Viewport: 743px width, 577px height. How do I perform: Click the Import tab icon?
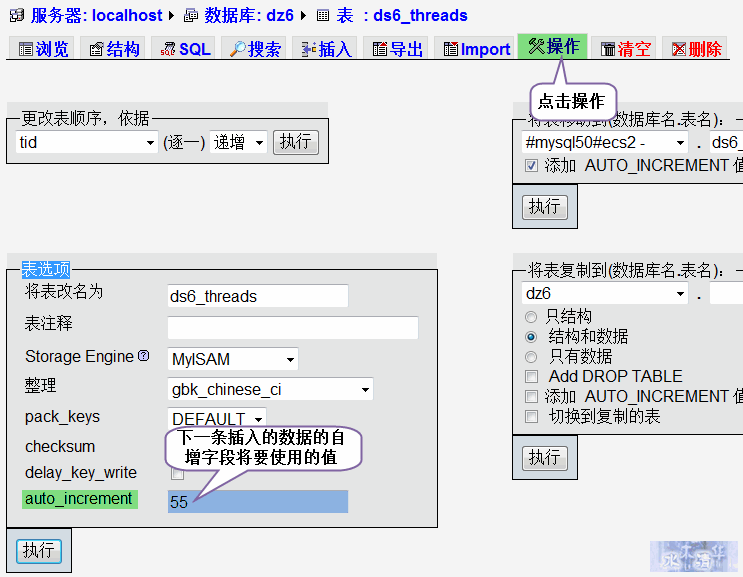(451, 49)
